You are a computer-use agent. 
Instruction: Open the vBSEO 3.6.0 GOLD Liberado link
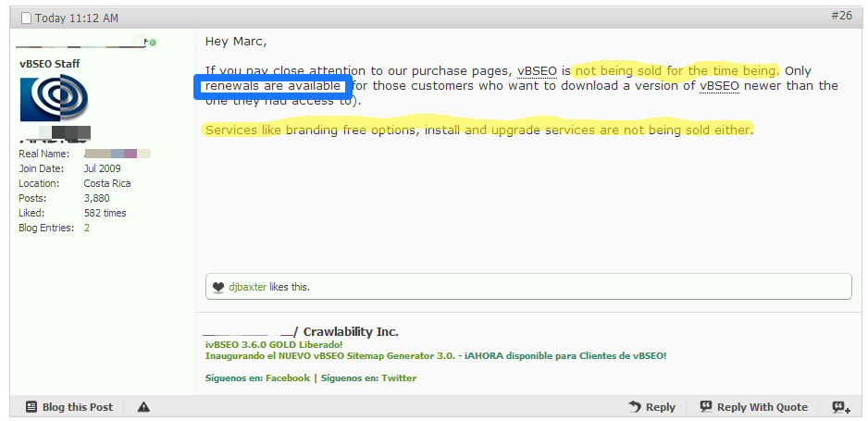point(274,344)
